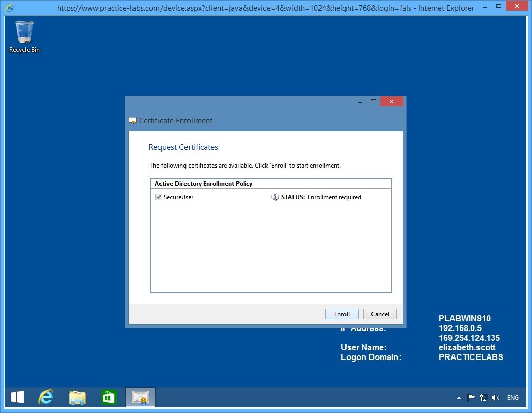Click the Windows Start button
The height and width of the screenshot is (413, 532).
point(17,397)
